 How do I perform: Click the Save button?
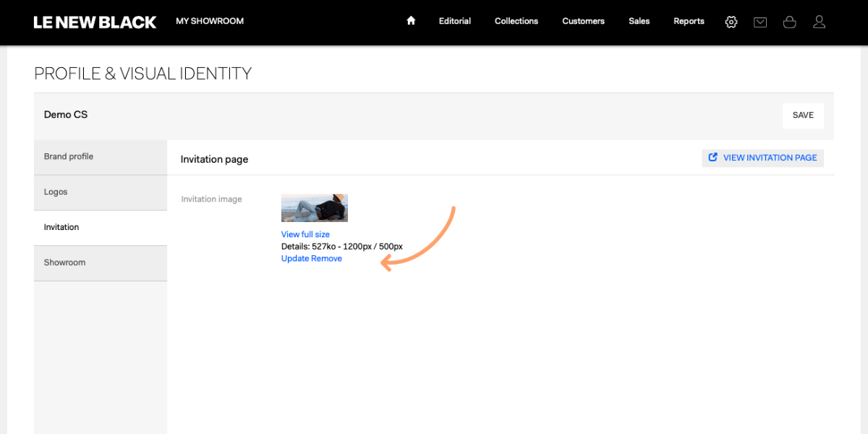click(803, 115)
